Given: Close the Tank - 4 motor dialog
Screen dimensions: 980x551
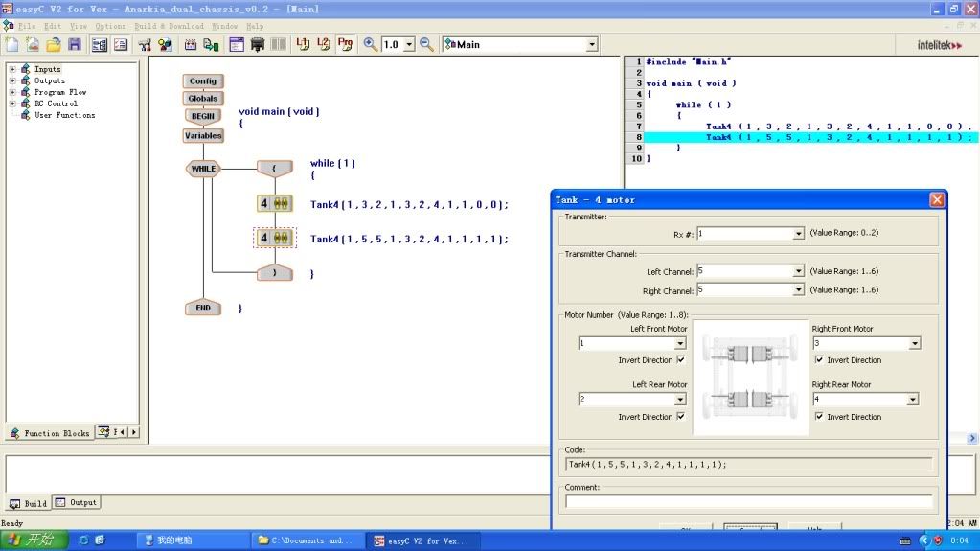Looking at the screenshot, I should click(937, 199).
